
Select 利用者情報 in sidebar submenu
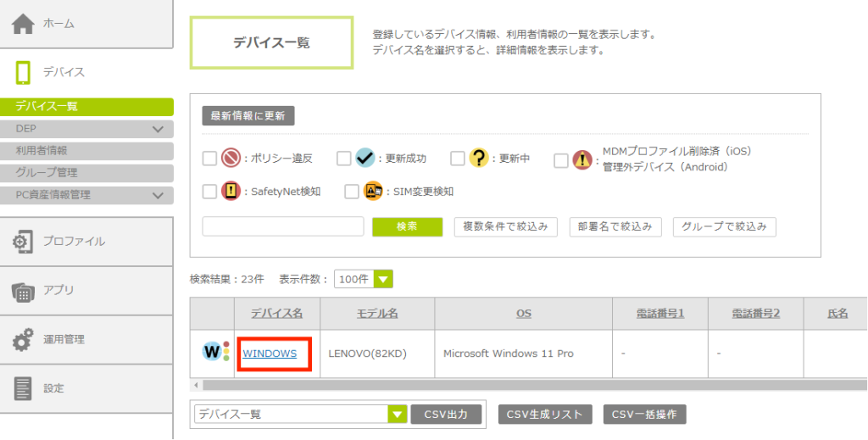coord(86,151)
